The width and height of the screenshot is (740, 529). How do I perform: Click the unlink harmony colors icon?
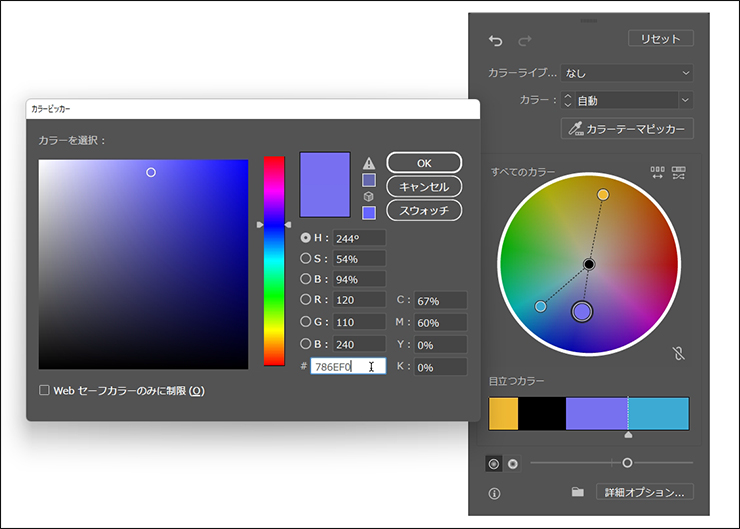pos(679,353)
